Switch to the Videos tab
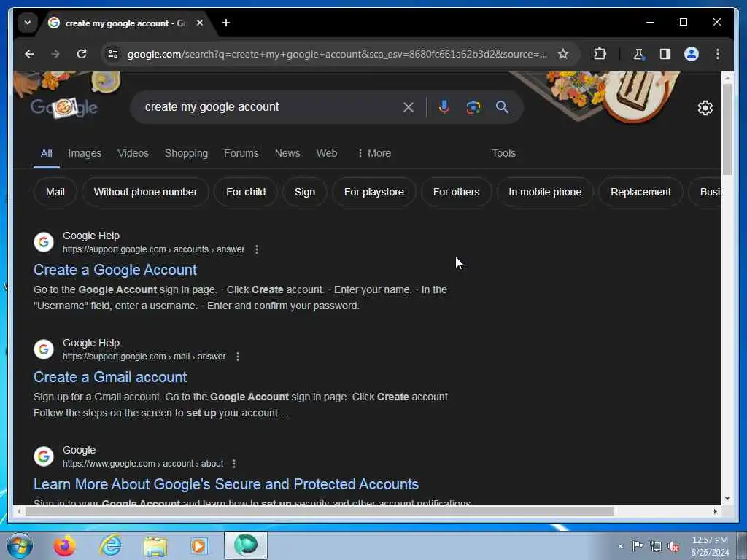Viewport: 747px width, 560px height. pos(133,153)
